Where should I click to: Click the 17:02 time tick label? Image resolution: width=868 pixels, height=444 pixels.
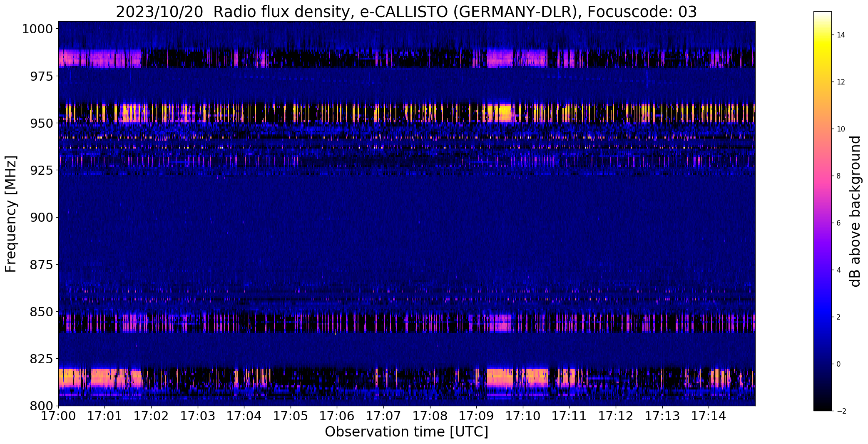point(151,416)
